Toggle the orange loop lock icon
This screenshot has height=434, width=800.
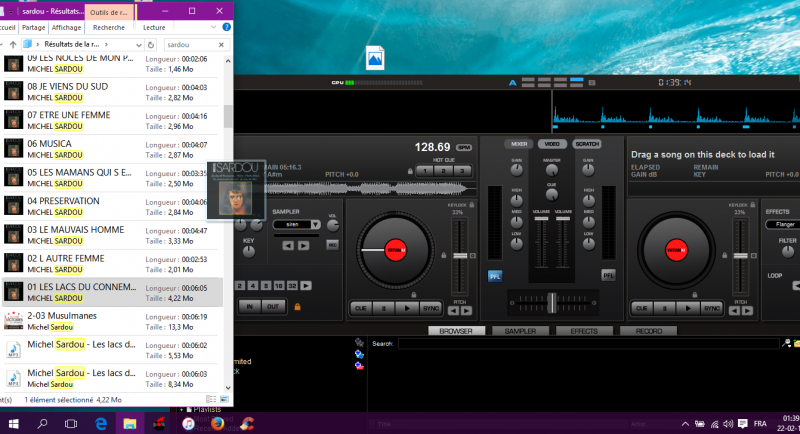click(297, 307)
